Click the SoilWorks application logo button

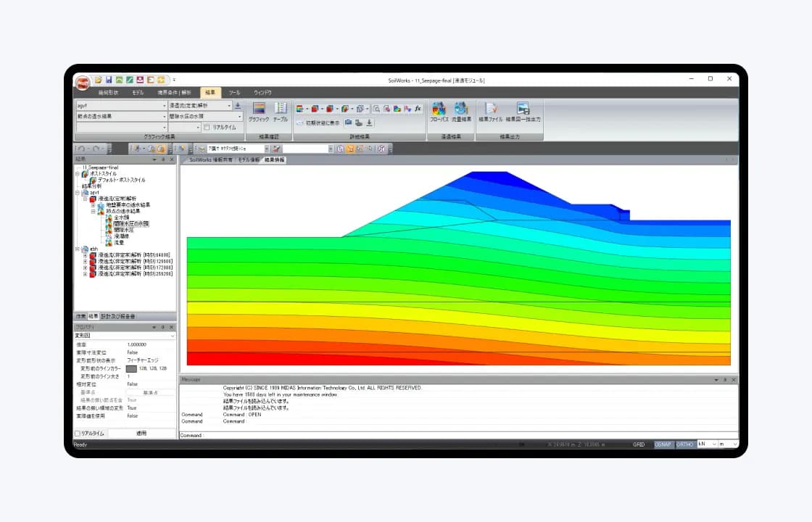tap(83, 83)
